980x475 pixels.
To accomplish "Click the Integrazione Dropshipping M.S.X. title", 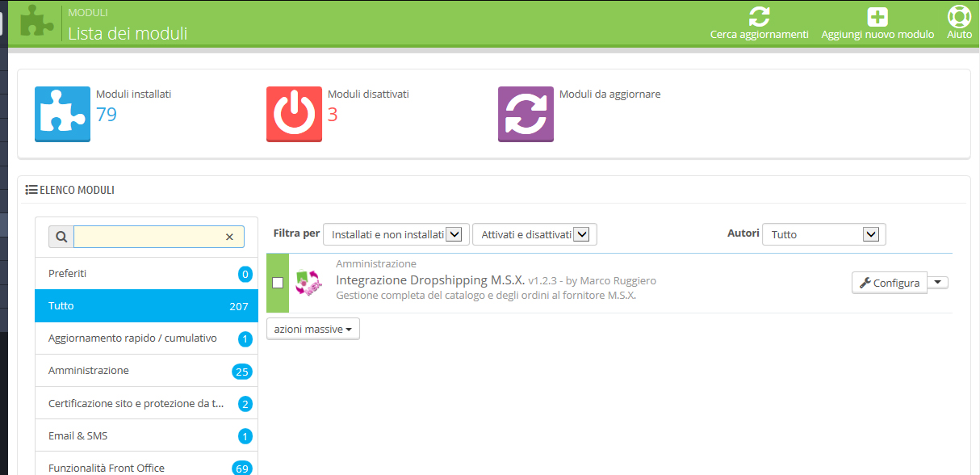I will (x=430, y=280).
